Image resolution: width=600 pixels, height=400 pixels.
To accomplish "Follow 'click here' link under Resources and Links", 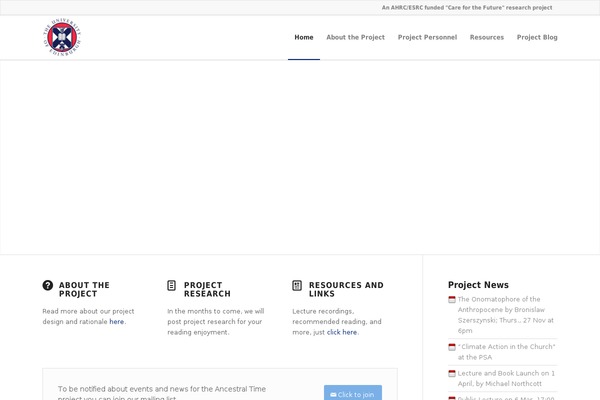I will coord(341,332).
